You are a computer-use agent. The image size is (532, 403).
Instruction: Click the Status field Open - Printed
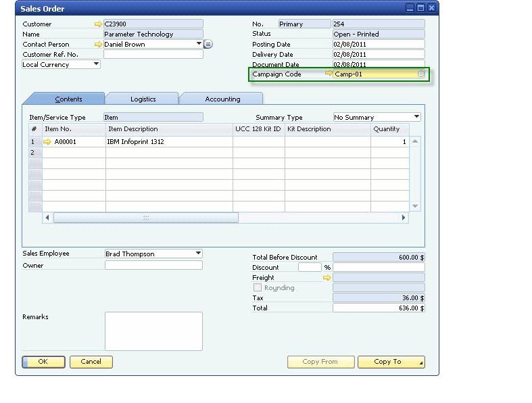pos(379,34)
